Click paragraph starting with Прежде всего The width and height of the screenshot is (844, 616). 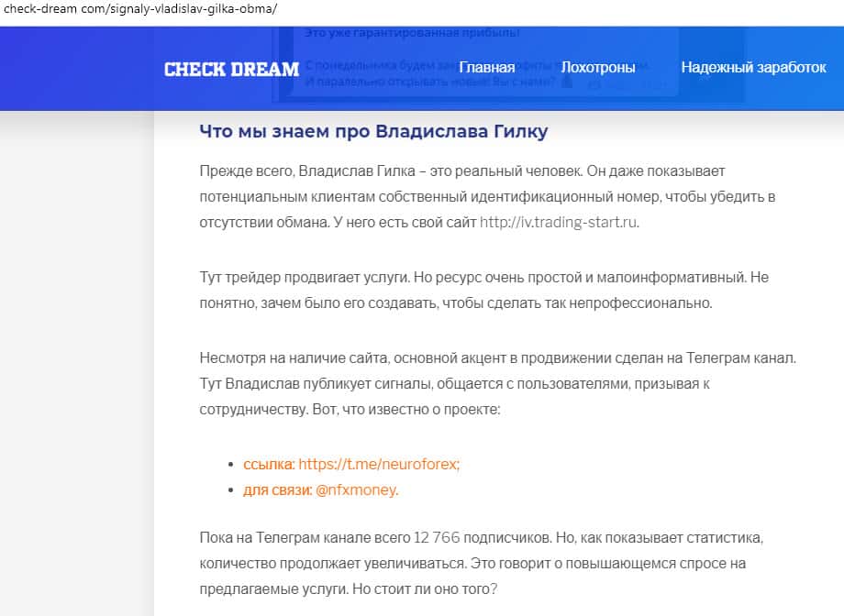486,196
